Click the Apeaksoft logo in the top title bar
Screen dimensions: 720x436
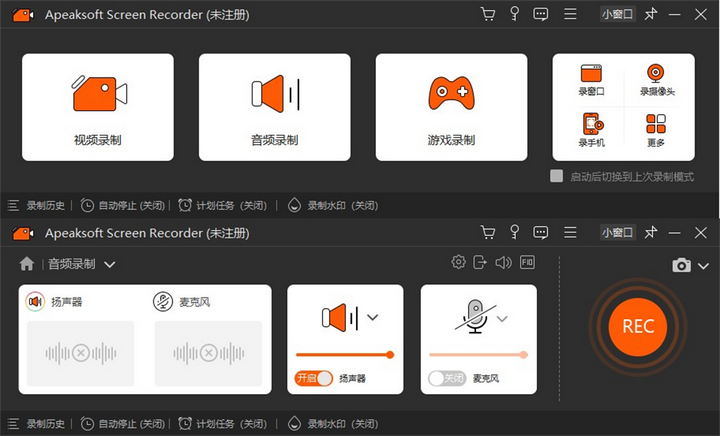(22, 15)
